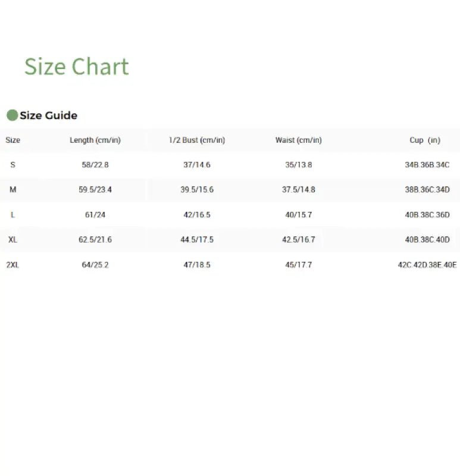Click the green circle beside Size Guide
460x476 pixels.
click(12, 115)
